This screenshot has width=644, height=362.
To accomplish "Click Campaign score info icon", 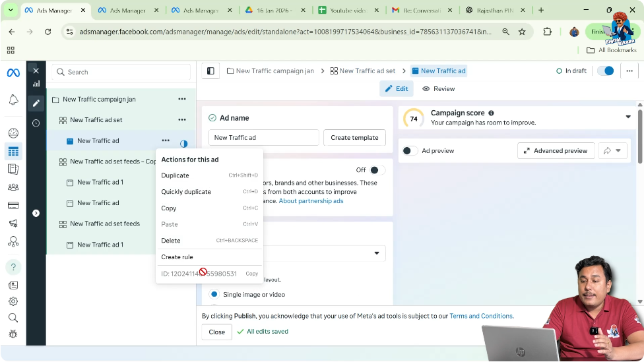I will coord(491,113).
